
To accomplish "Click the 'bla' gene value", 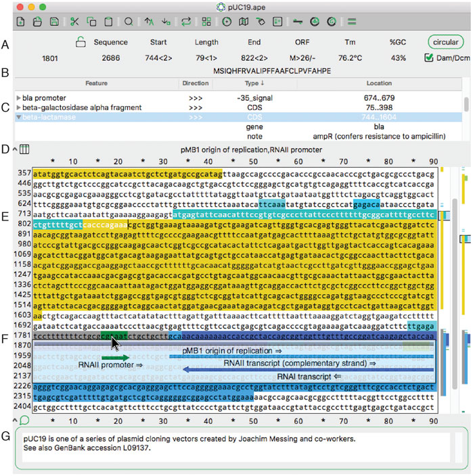I will coord(379,127).
